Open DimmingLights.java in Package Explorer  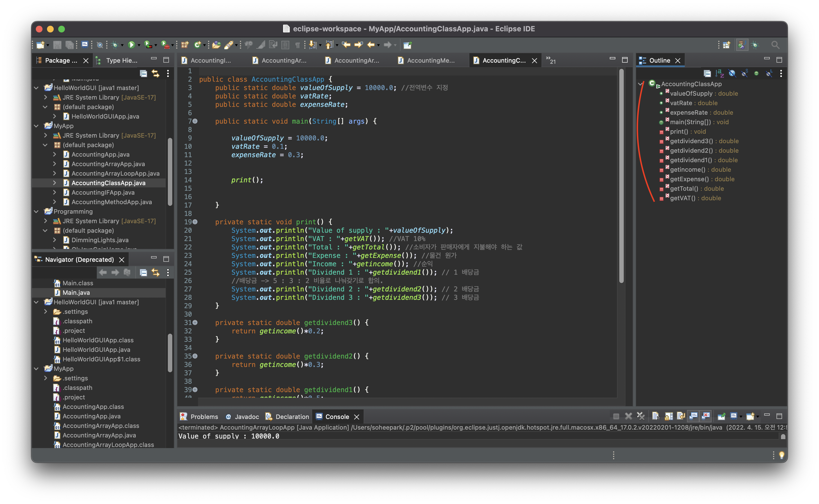pyautogui.click(x=100, y=240)
